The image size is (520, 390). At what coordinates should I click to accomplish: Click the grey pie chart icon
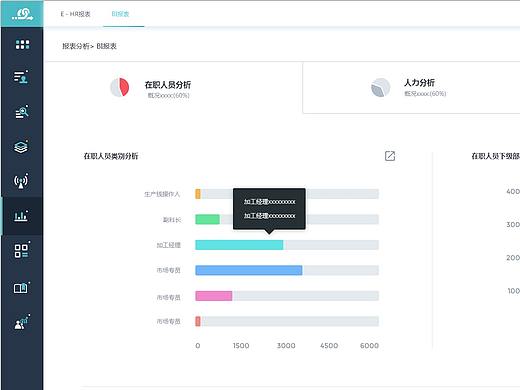(x=381, y=87)
